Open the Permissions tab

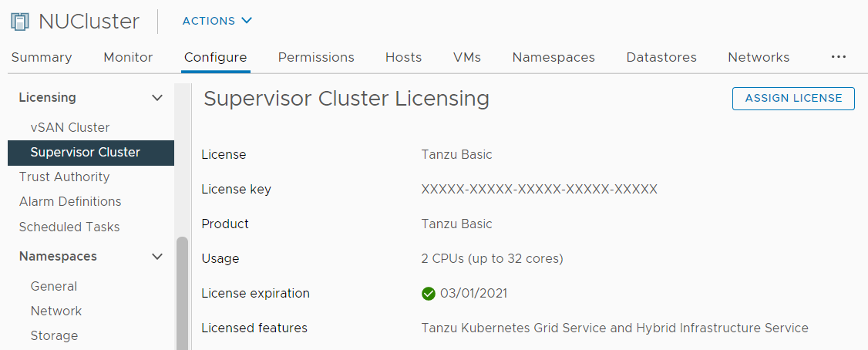click(x=316, y=58)
